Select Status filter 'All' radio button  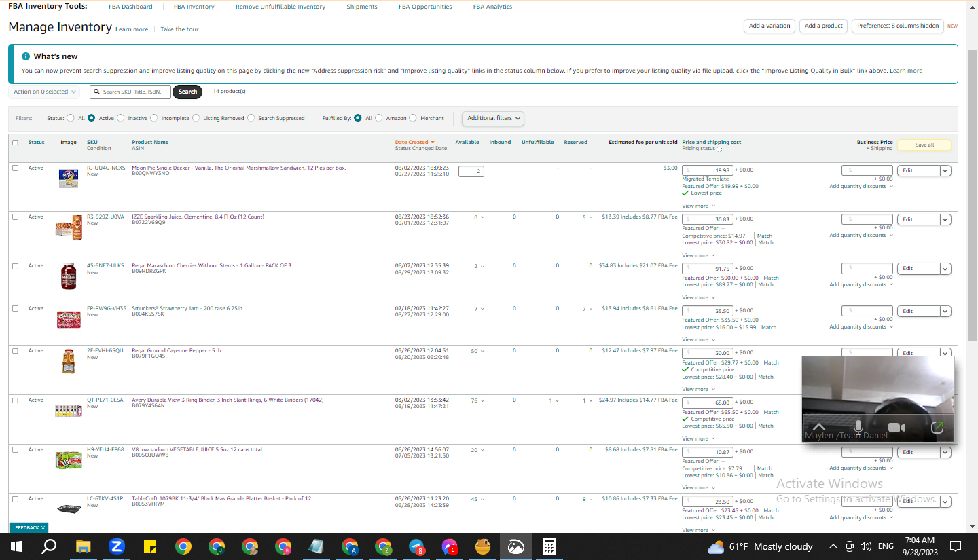[x=71, y=118]
